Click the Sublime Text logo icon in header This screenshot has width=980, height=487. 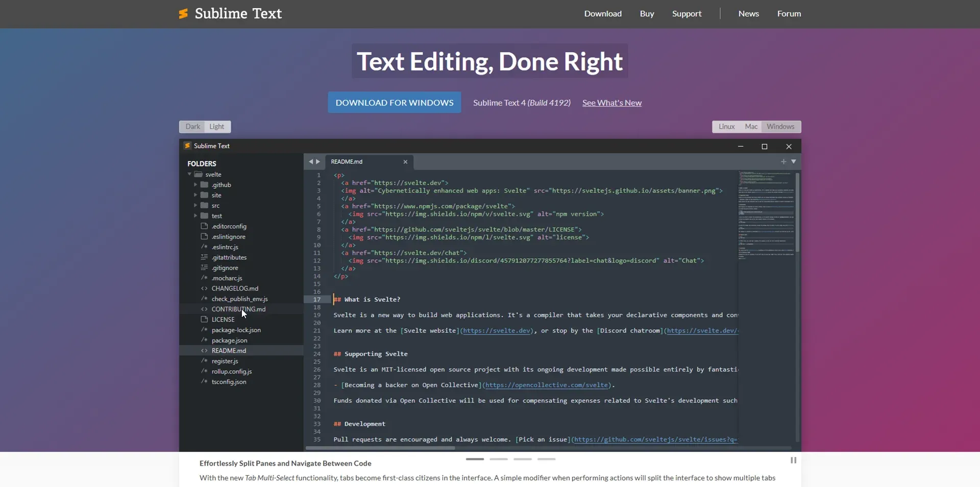click(183, 14)
